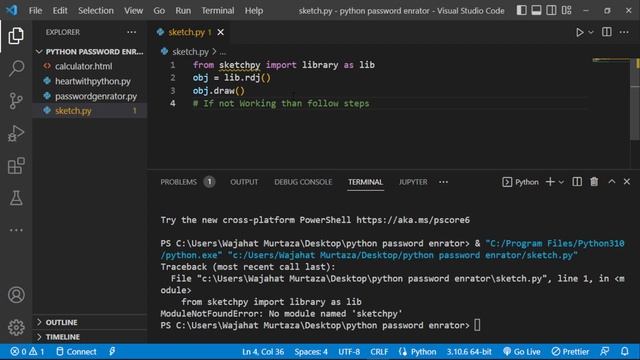The width and height of the screenshot is (640, 360).
Task: Toggle bottom panel layout icon
Action: [536, 10]
